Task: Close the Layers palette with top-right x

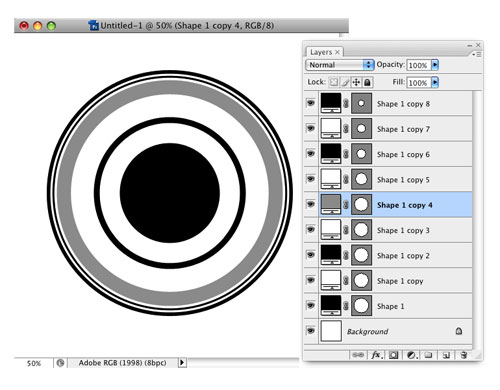Action: [x=478, y=45]
